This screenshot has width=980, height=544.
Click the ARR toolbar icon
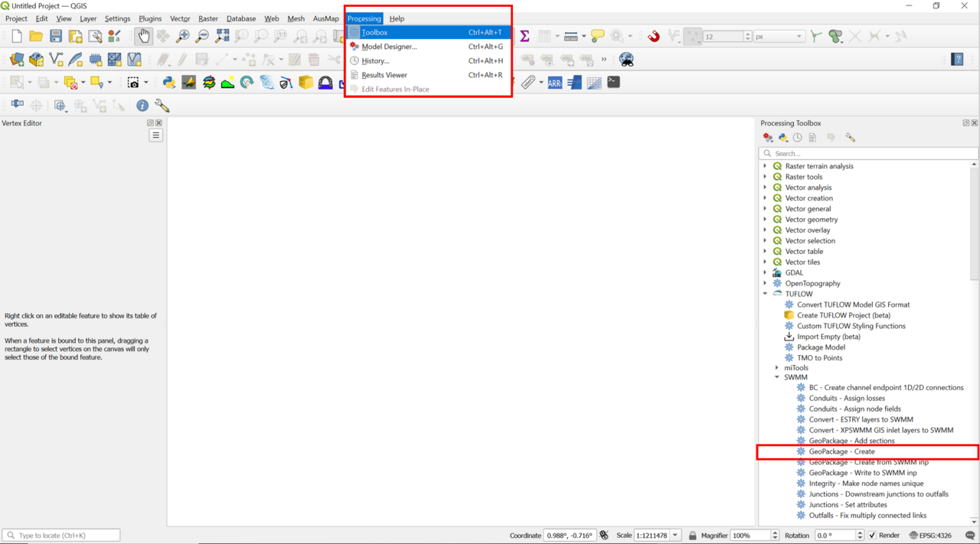point(554,83)
